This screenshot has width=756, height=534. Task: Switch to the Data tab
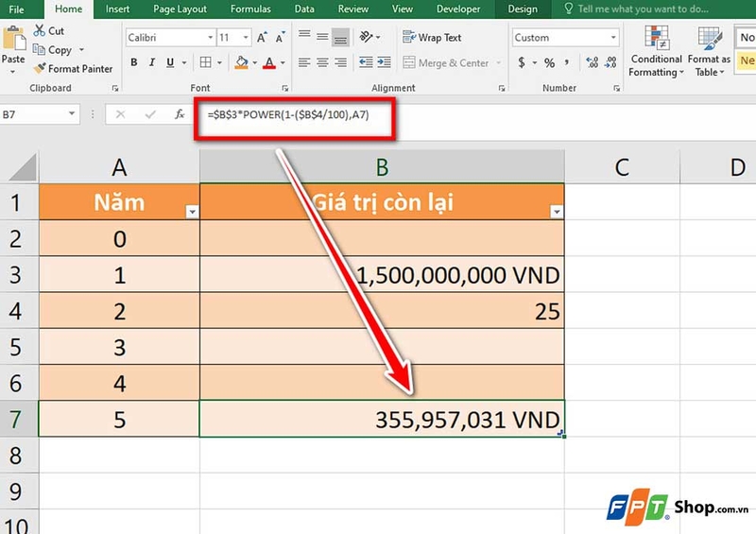304,9
